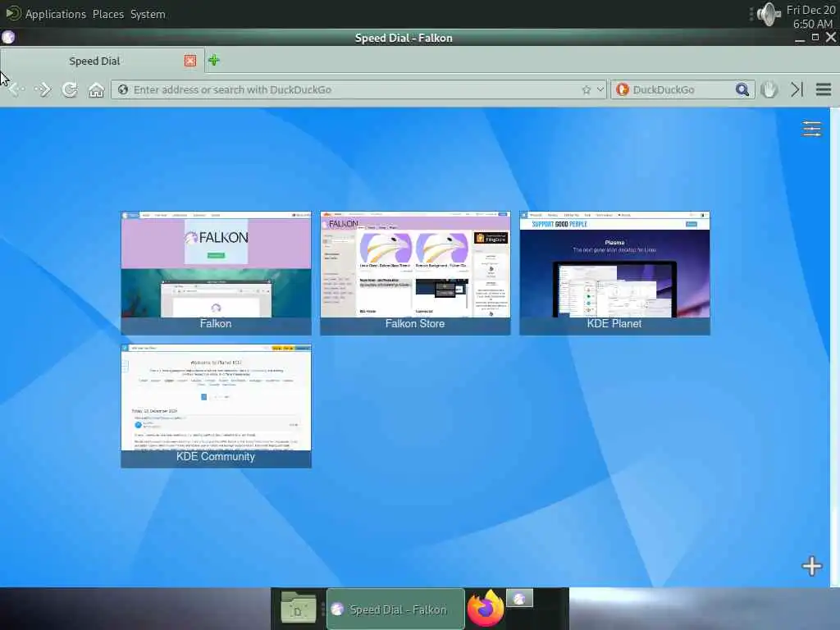This screenshot has height=630, width=840.
Task: Click the KDE Community label text
Action: (216, 456)
